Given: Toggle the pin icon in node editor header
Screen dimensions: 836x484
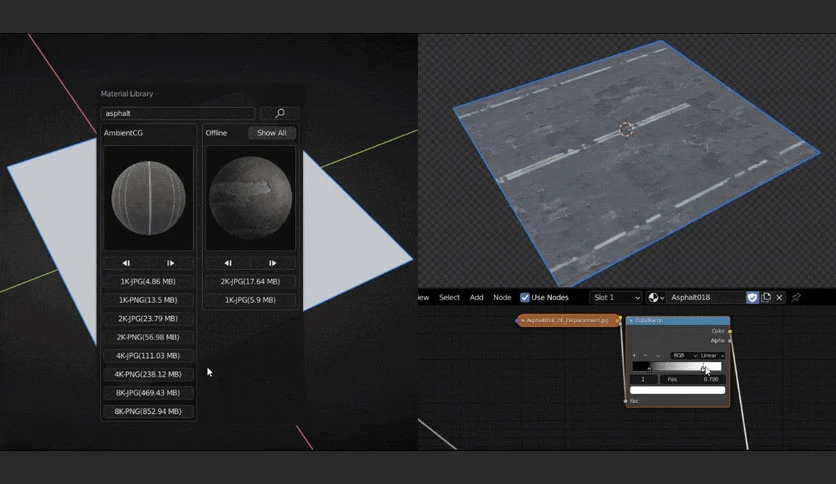Looking at the screenshot, I should (796, 297).
